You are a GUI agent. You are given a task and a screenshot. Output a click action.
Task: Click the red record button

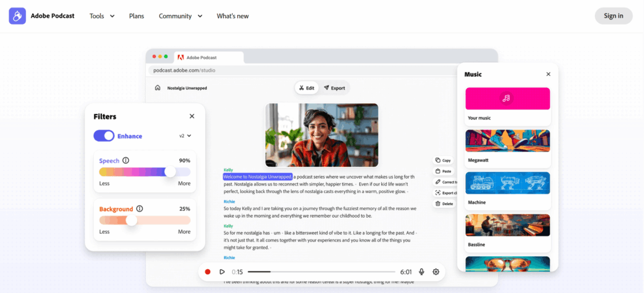pos(208,272)
